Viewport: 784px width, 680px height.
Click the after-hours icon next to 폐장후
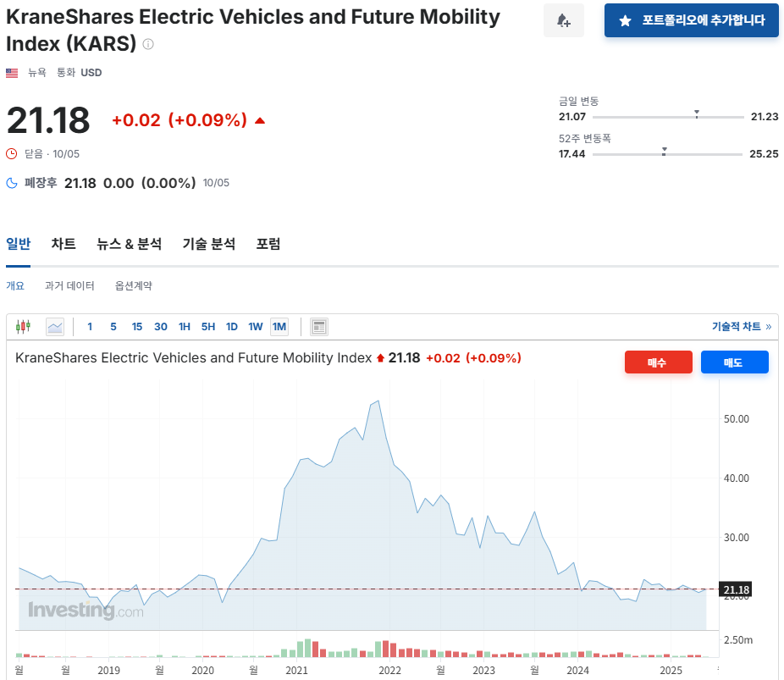click(x=9, y=182)
